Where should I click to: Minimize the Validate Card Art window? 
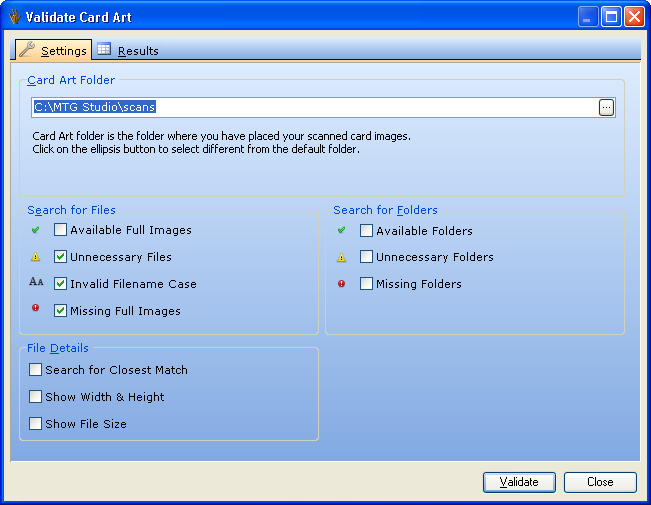(588, 17)
